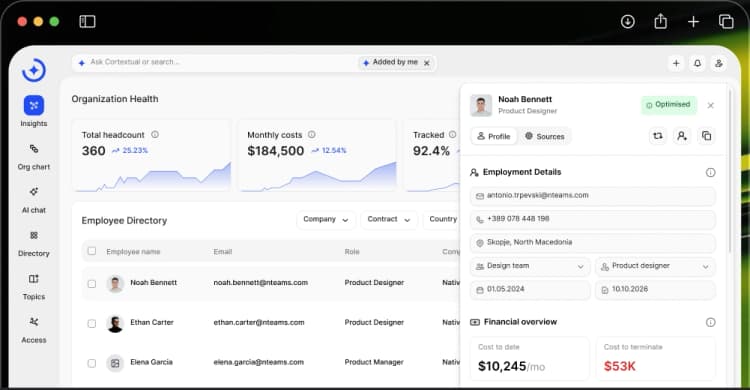Click the Role column header
The image size is (750, 390).
[x=352, y=252]
